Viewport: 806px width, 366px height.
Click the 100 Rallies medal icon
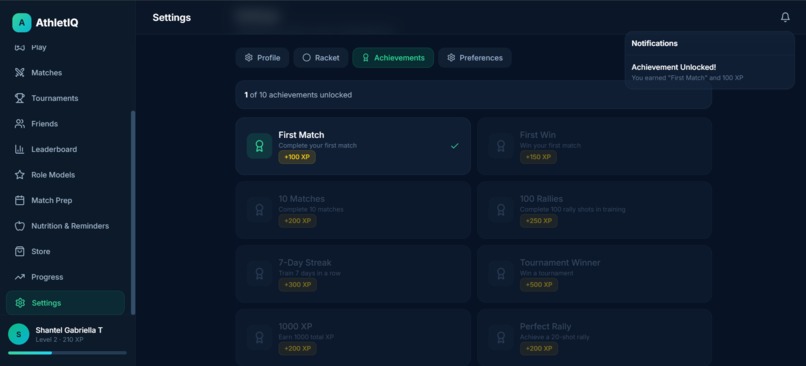point(501,210)
